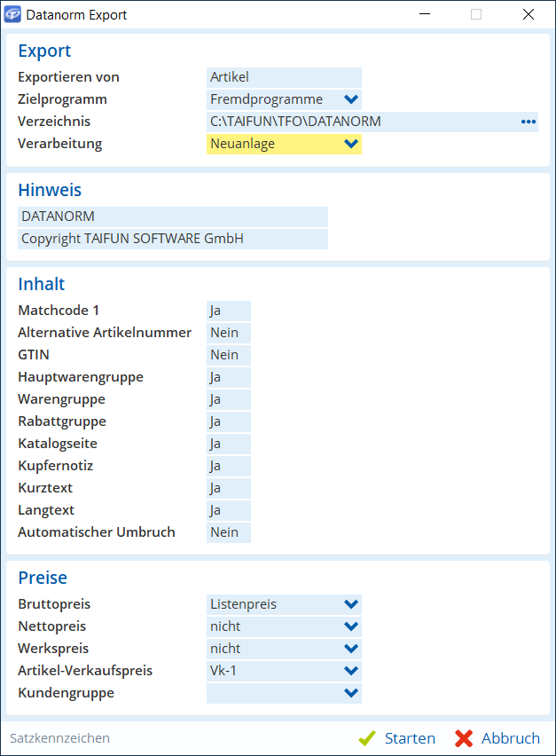Toggle the Langtext Ja value
The image size is (556, 756).
(228, 510)
